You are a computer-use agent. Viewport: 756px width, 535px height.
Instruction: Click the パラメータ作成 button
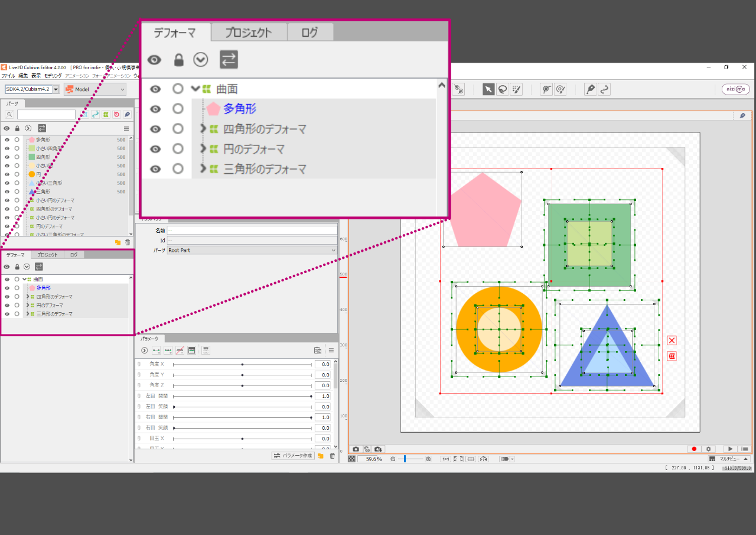click(x=292, y=456)
